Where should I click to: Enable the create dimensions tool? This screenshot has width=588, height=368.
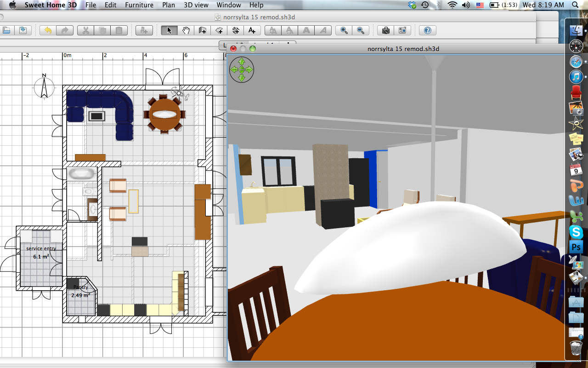pos(236,30)
